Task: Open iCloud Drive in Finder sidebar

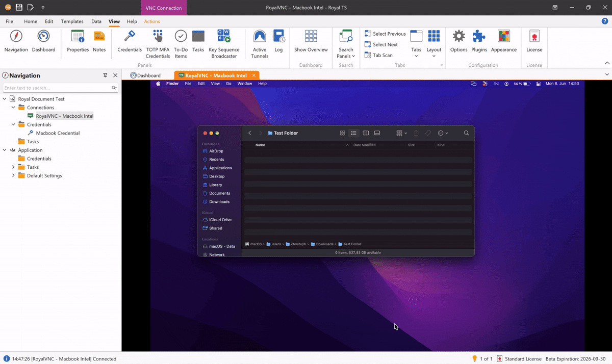Action: [x=220, y=220]
